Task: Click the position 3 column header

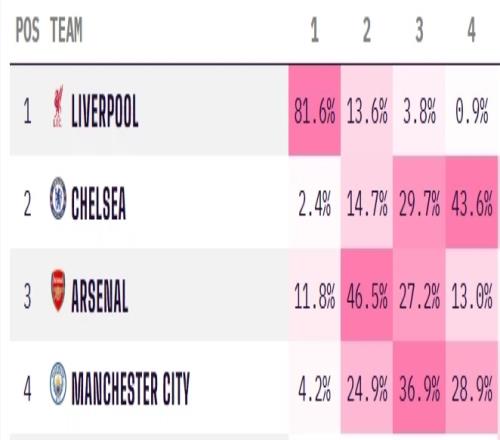Action: click(419, 30)
